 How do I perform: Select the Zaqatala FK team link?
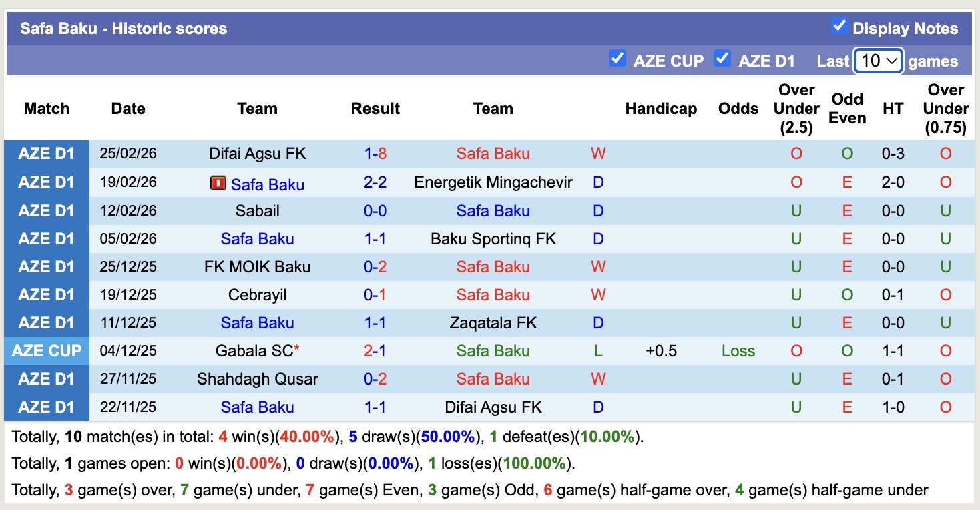493,322
